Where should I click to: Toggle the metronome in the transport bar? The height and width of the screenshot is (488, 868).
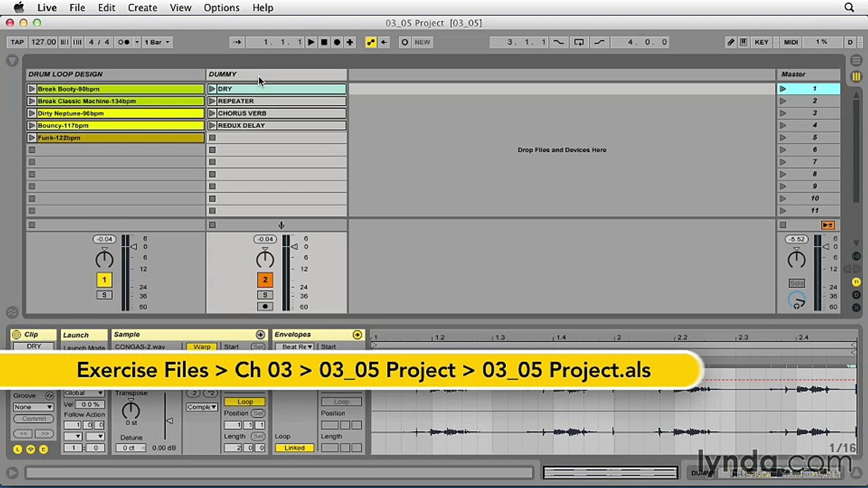(x=123, y=42)
